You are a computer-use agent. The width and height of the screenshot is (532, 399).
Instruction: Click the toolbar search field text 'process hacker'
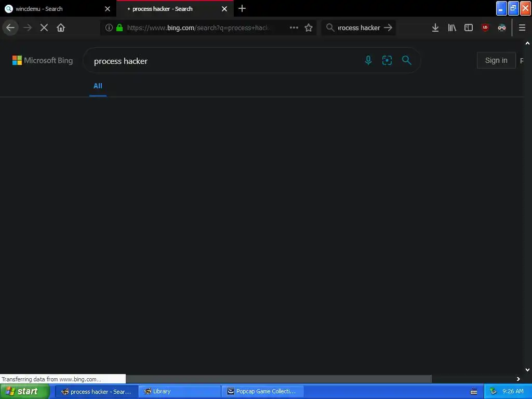(359, 28)
